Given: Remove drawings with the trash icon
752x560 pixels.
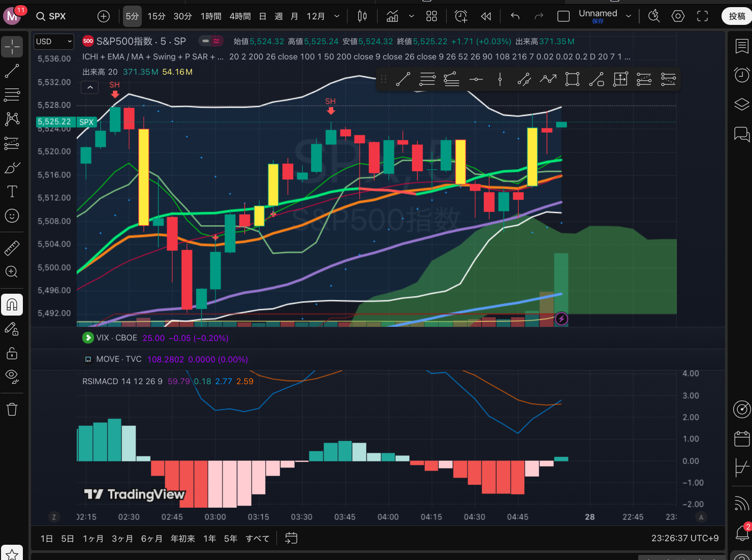Looking at the screenshot, I should pyautogui.click(x=12, y=409).
